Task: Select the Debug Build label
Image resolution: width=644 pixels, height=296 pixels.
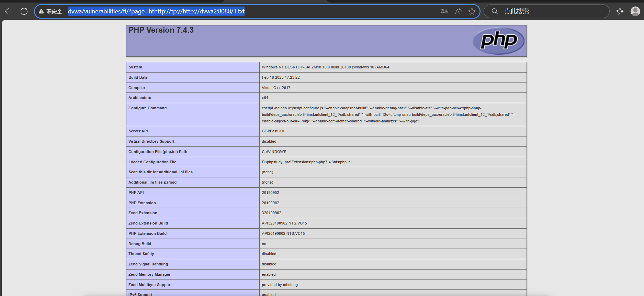Action: [x=140, y=244]
